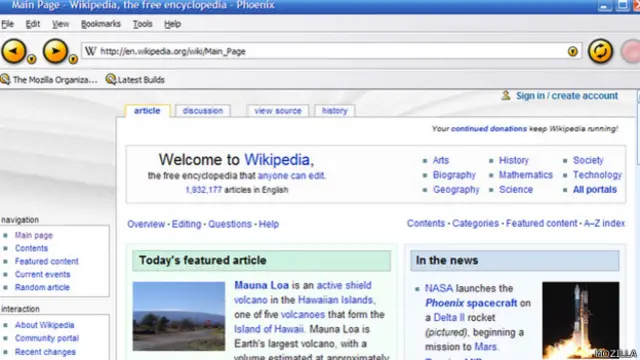Open the Biography portal link
Image resolution: width=640 pixels, height=360 pixels.
tap(454, 175)
